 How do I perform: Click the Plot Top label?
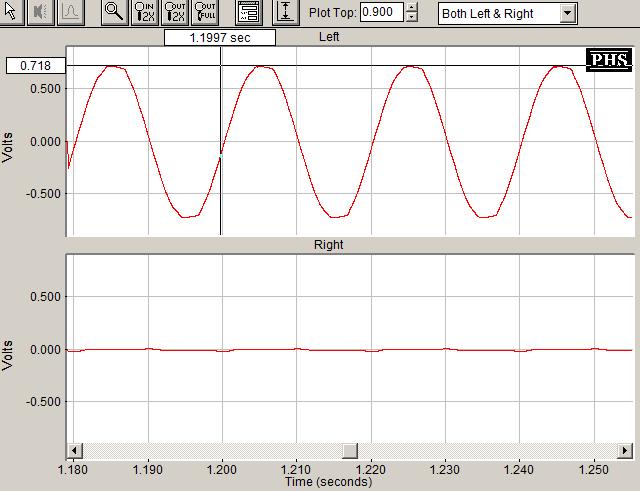[333, 13]
